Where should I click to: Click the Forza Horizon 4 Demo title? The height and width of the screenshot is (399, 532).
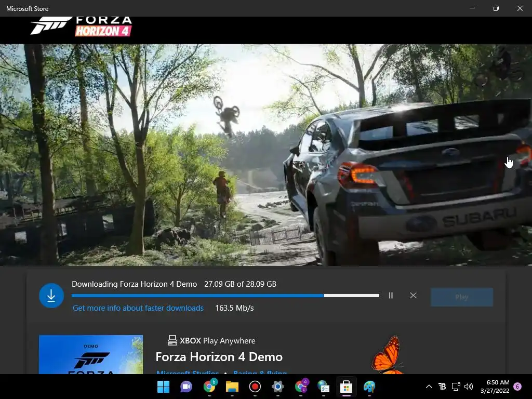tap(219, 357)
